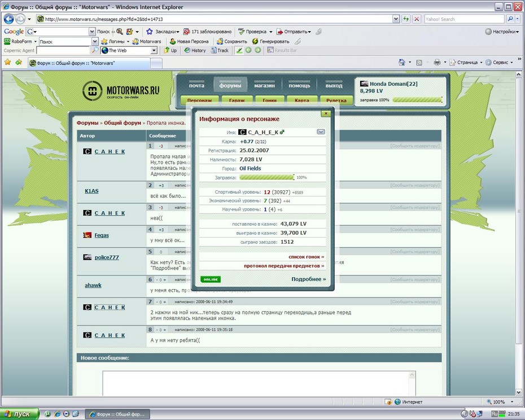This screenshot has height=420, width=525.
Task: Close the Информация о персонаже popup
Action: click(x=326, y=113)
